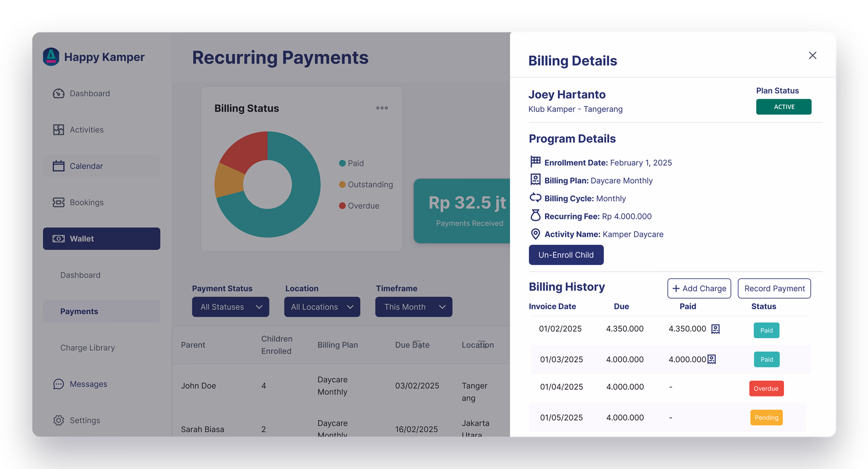Open the All Locations dropdown
The height and width of the screenshot is (469, 868).
(x=322, y=307)
